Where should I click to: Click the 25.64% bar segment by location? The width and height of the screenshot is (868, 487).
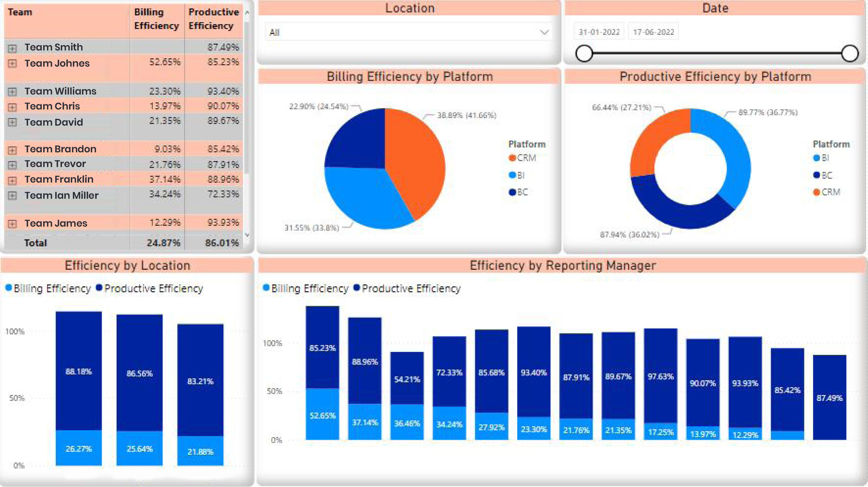[140, 448]
